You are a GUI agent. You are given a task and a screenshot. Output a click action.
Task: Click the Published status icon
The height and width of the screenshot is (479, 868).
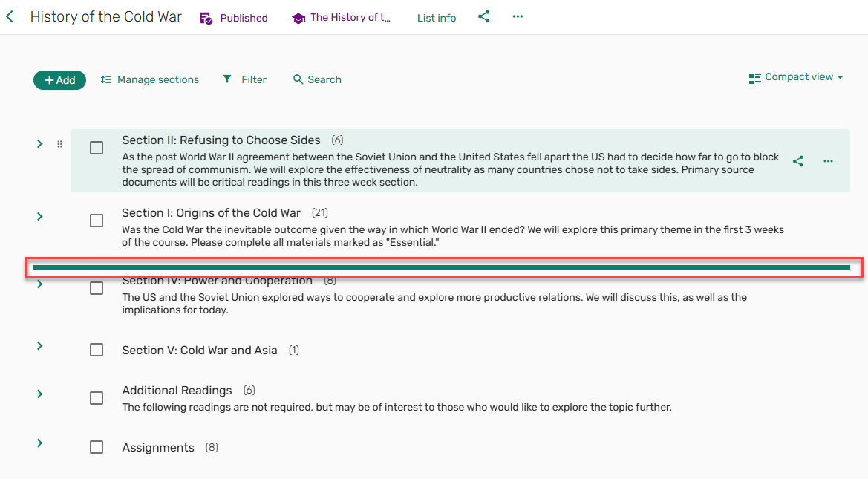[206, 19]
